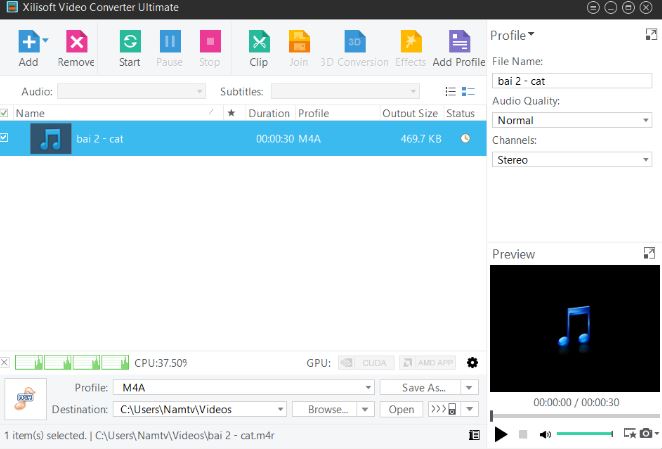Toggle AMD APP GPU acceleration button
This screenshot has width=662, height=449.
(x=428, y=363)
